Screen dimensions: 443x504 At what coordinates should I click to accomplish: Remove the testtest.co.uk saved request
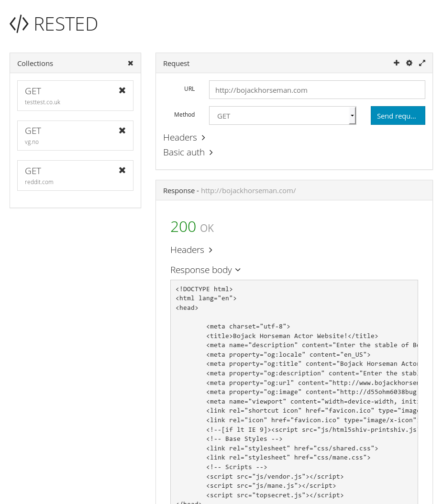coord(122,90)
